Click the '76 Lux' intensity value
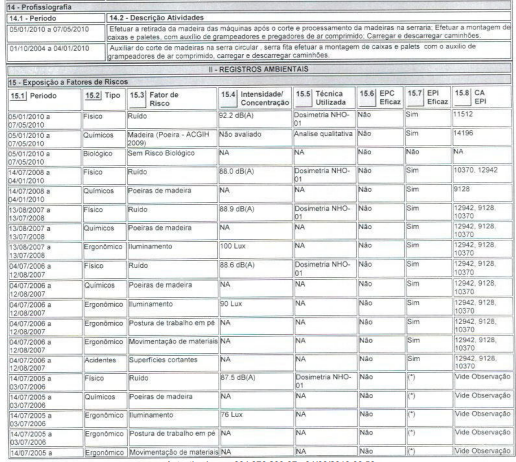The height and width of the screenshot is (462, 516). pos(232,415)
